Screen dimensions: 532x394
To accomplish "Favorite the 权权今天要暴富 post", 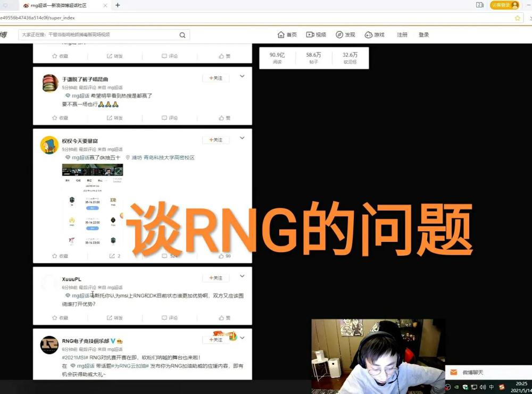I will (60, 256).
